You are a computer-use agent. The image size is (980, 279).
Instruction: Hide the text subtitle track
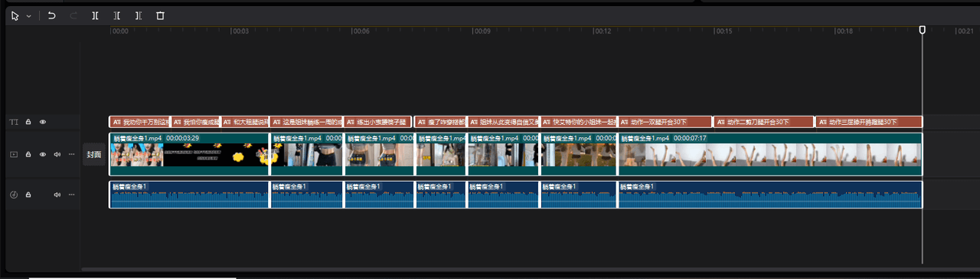point(43,122)
